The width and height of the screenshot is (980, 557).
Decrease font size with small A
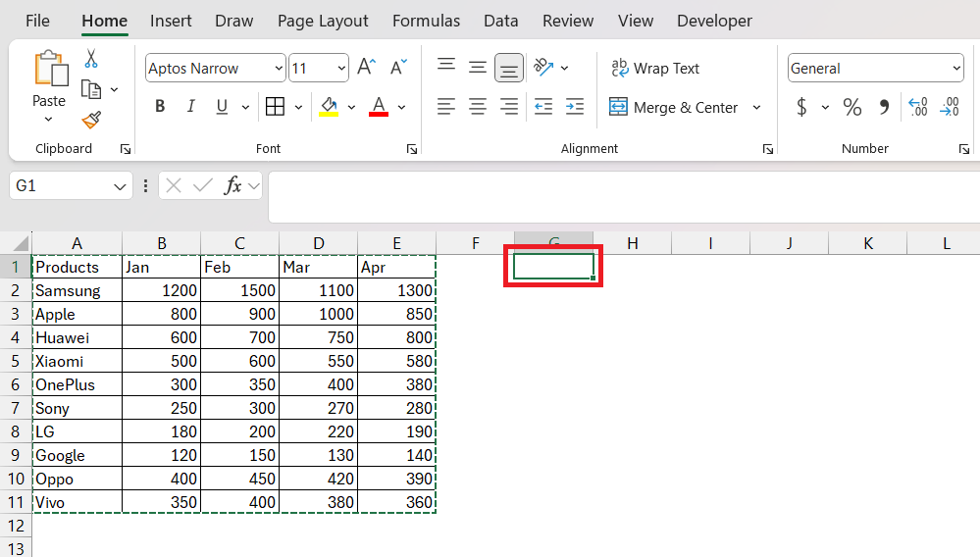click(398, 67)
